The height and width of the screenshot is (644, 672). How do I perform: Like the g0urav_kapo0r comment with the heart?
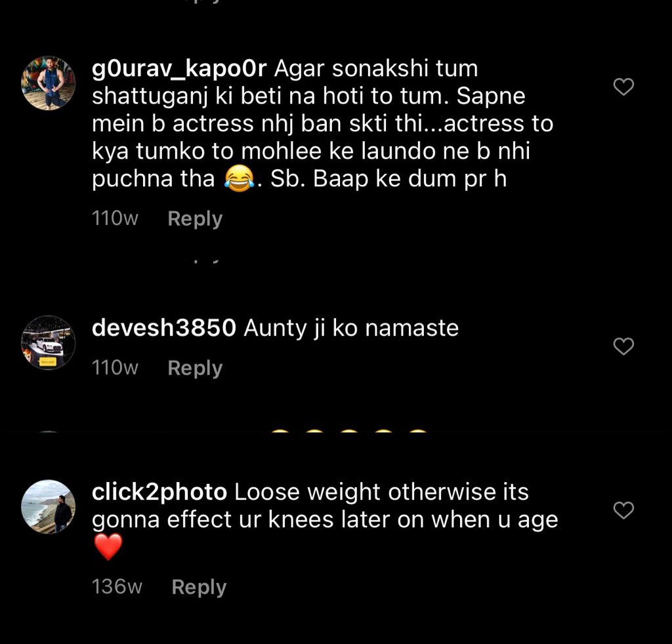[x=623, y=86]
